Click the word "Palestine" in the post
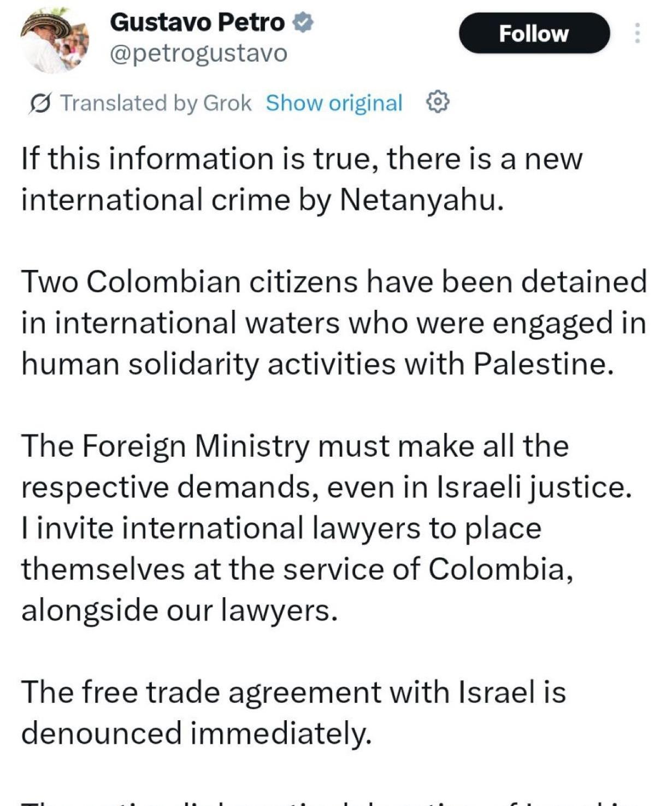This screenshot has height=806, width=672. [540, 363]
